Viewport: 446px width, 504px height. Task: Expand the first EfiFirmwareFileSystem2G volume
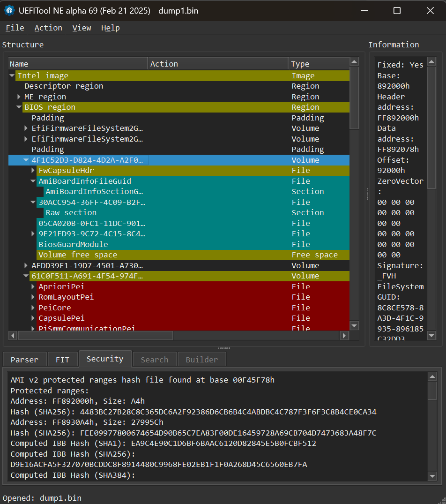(26, 128)
